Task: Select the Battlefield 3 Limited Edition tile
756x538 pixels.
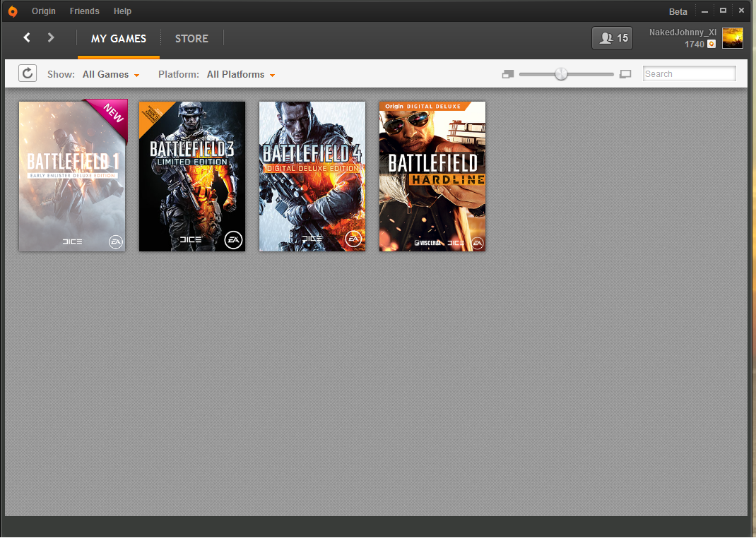Action: (192, 177)
